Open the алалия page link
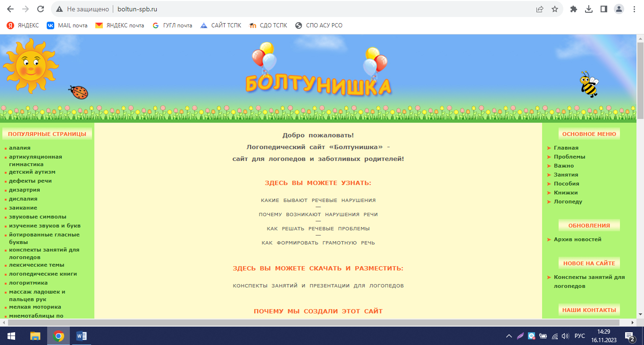This screenshot has height=345, width=644. click(x=19, y=148)
